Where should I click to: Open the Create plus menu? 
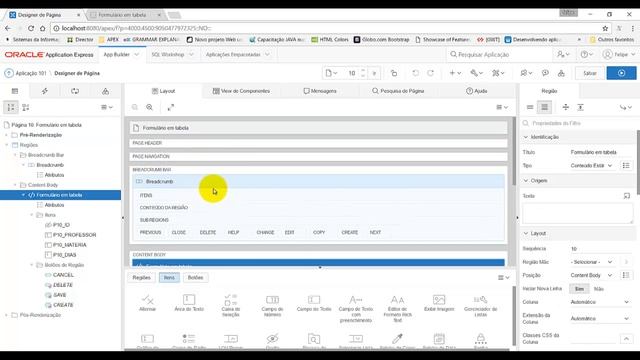tap(455, 73)
